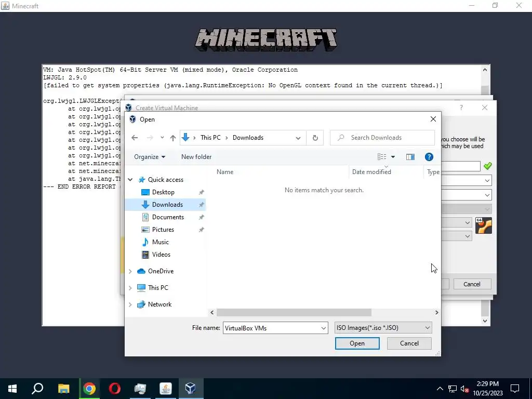Select OneDrive in the navigation pane

click(161, 271)
